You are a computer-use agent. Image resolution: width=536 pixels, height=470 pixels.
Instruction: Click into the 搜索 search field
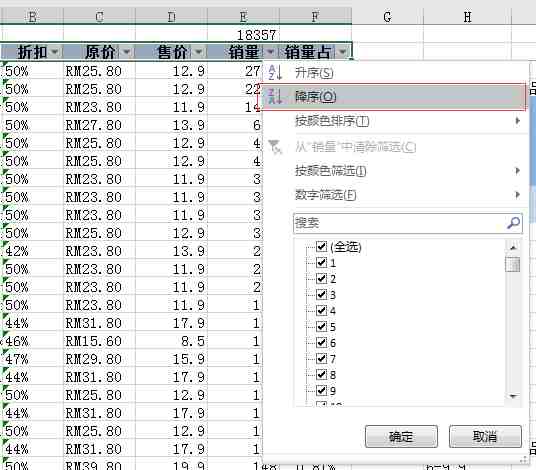click(399, 223)
